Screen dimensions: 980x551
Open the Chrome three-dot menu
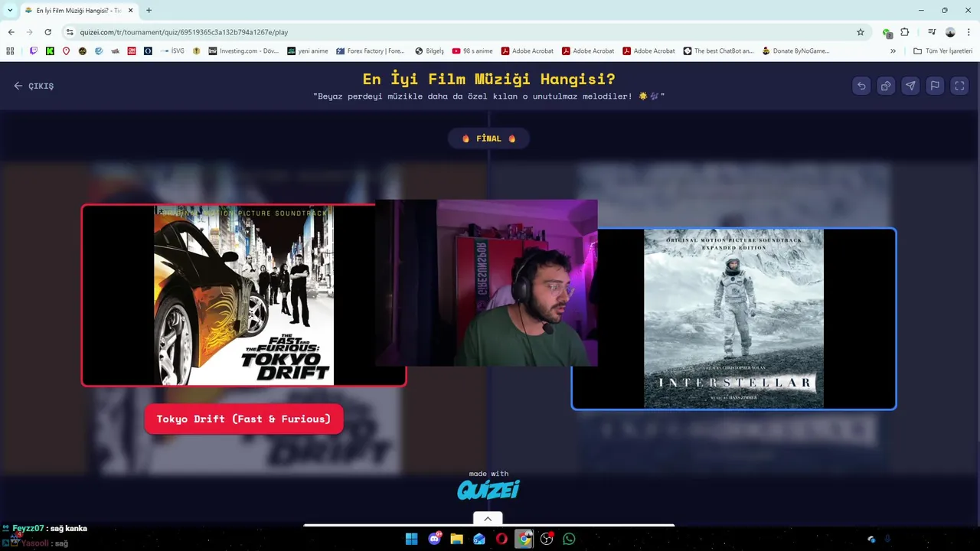969,32
